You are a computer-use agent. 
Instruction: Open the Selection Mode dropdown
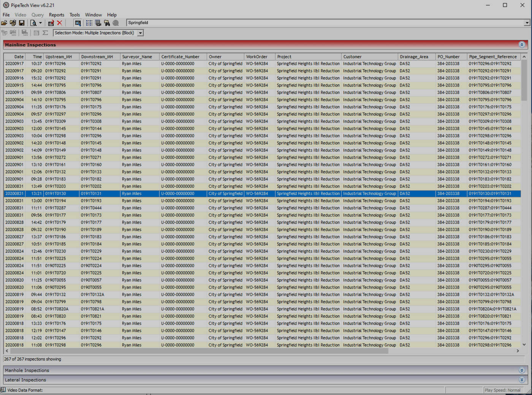140,33
